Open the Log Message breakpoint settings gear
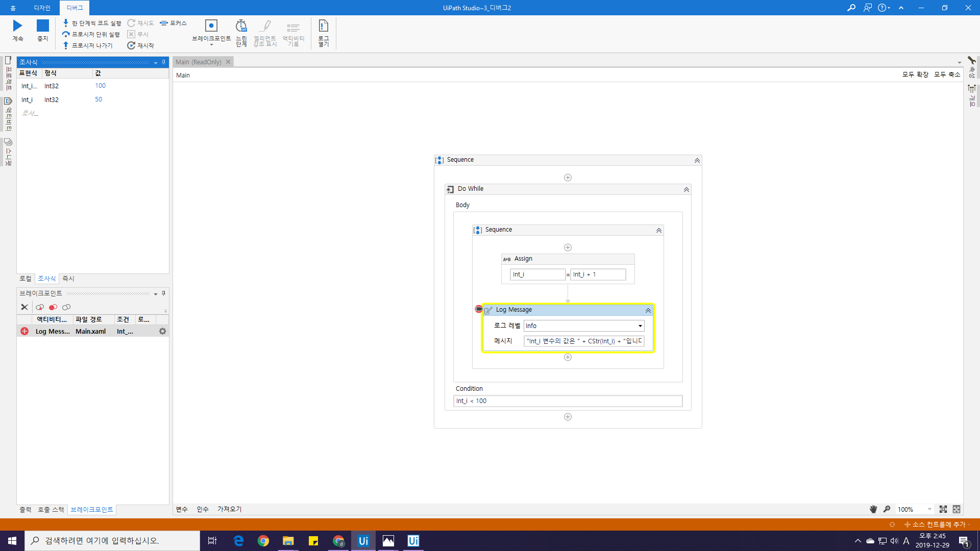The image size is (980, 551). pos(162,331)
